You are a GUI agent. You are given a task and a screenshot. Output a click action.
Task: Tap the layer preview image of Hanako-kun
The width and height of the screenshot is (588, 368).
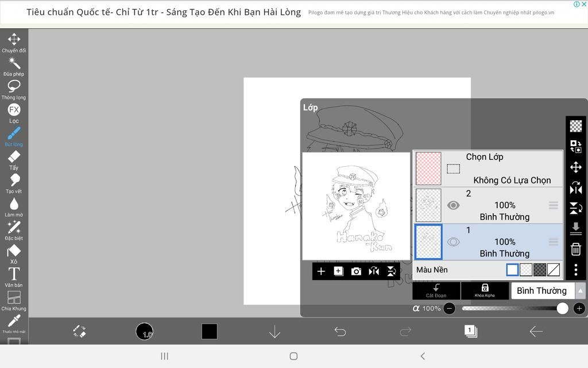click(x=356, y=206)
